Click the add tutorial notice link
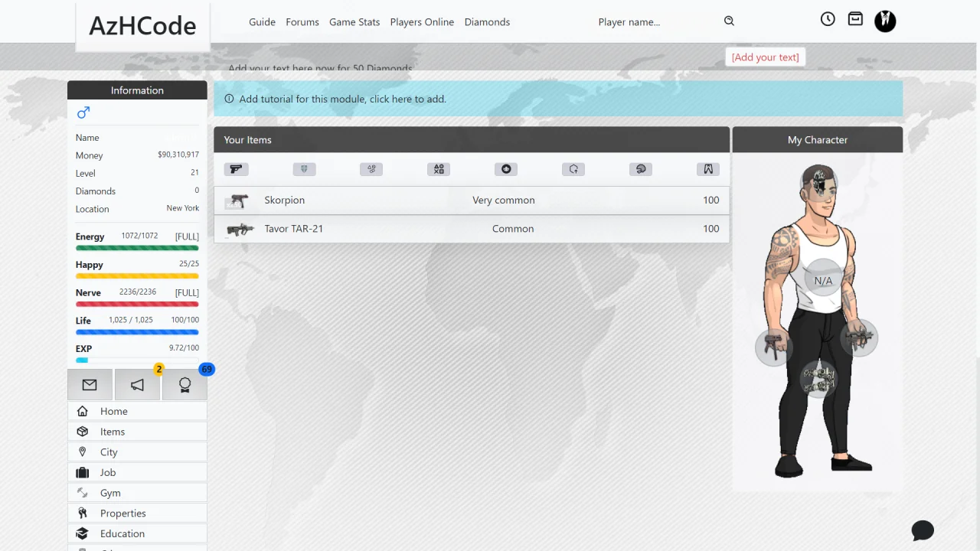Viewport: 980px width, 551px height. point(558,99)
